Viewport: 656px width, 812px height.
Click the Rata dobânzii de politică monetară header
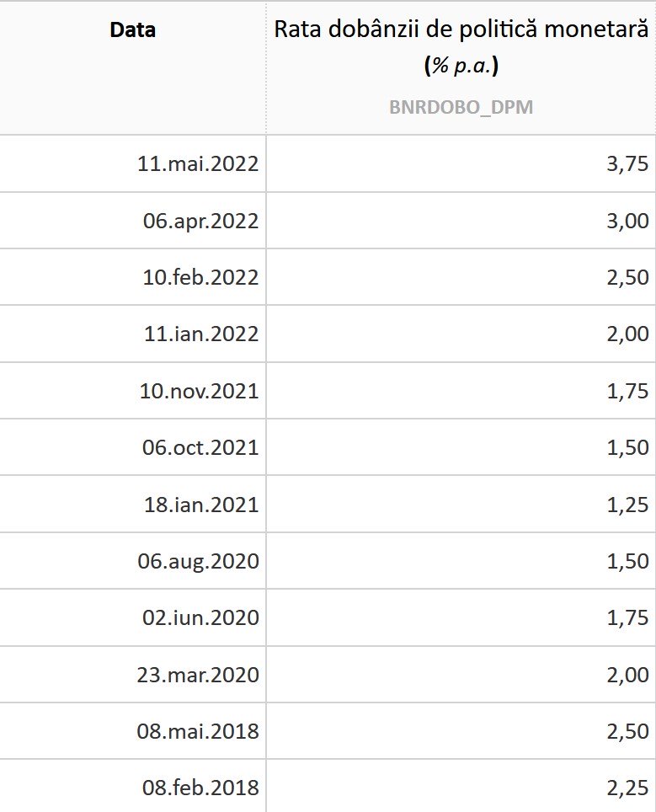[461, 31]
